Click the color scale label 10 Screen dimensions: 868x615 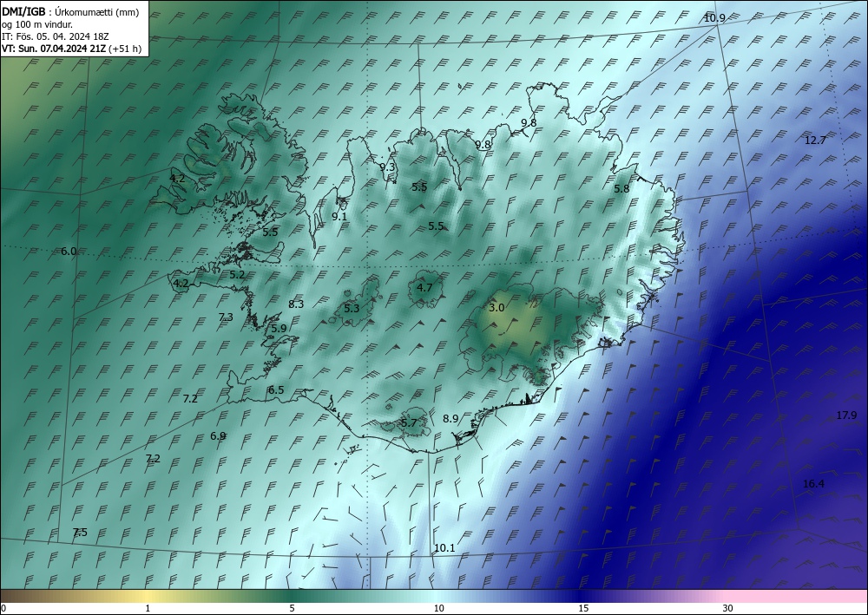439,609
